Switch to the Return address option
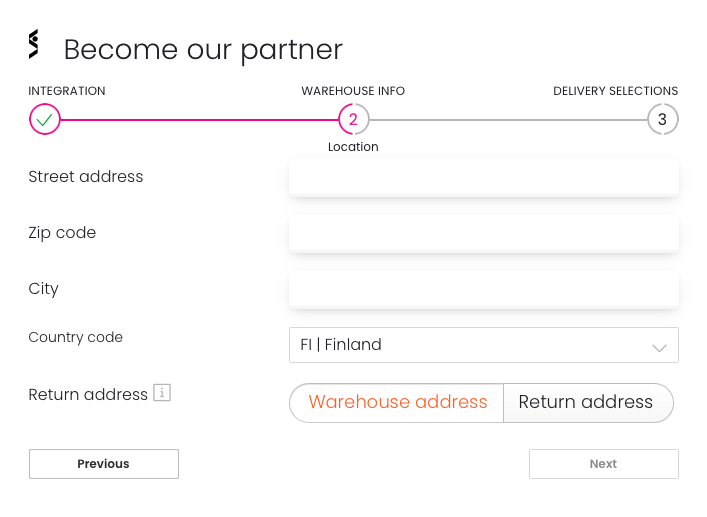Screen dimensions: 707x517 pyautogui.click(x=588, y=403)
